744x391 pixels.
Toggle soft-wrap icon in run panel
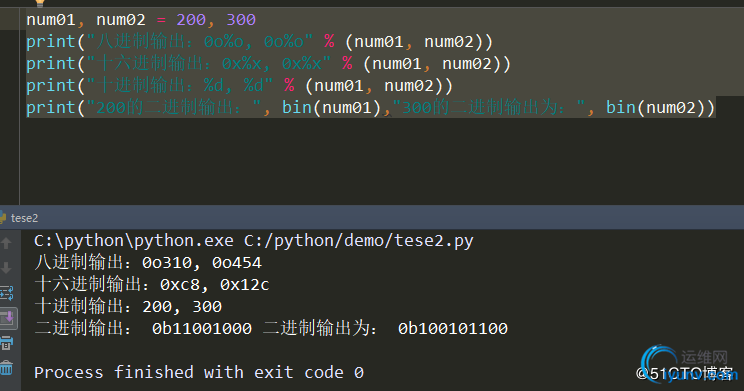7,293
